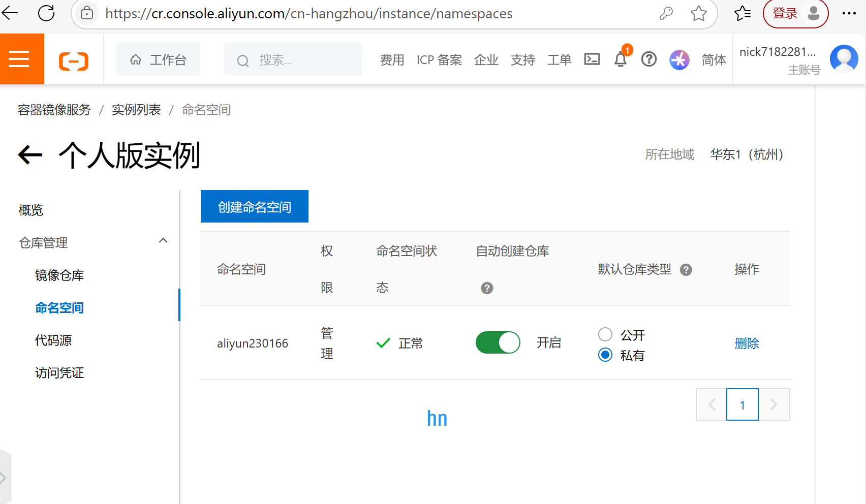Open 镜像仓库 sidebar item

pyautogui.click(x=59, y=275)
